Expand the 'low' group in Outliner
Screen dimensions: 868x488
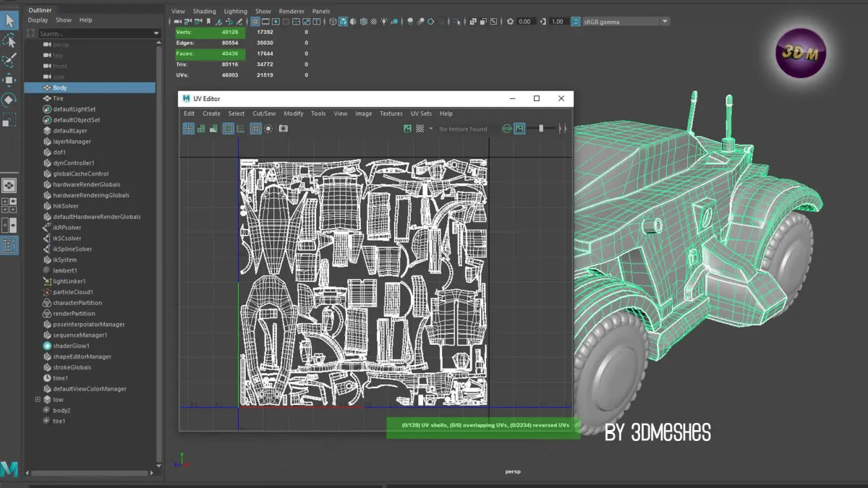coord(38,399)
